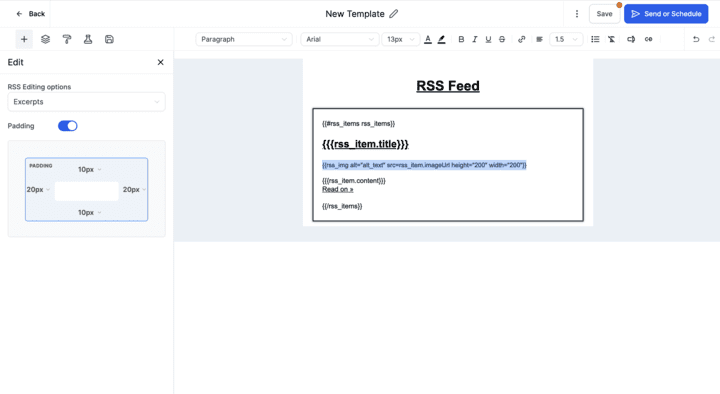Open the Paragraph style dropdown
The height and width of the screenshot is (394, 720).
point(243,39)
